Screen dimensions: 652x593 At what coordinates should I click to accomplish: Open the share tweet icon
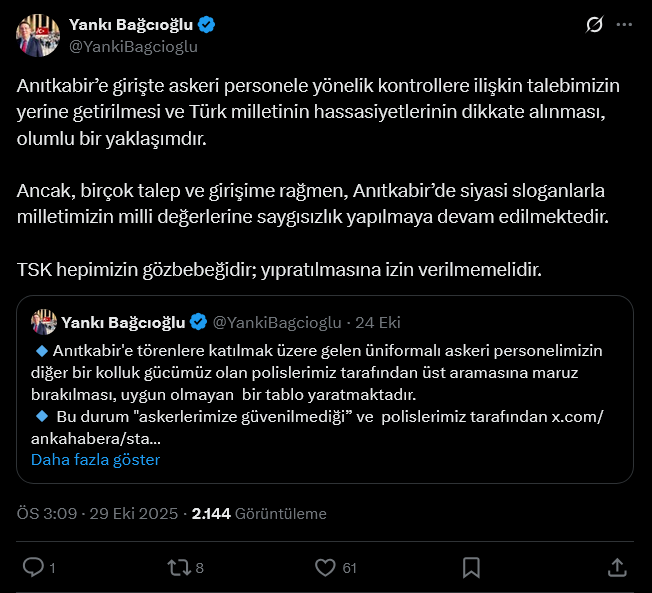click(617, 568)
